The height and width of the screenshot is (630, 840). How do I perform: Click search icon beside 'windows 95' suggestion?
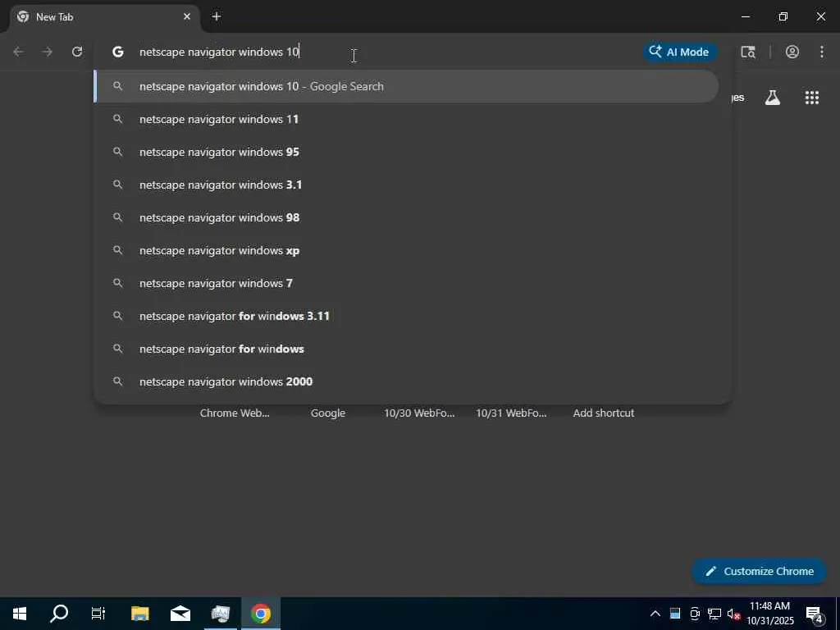pos(118,152)
